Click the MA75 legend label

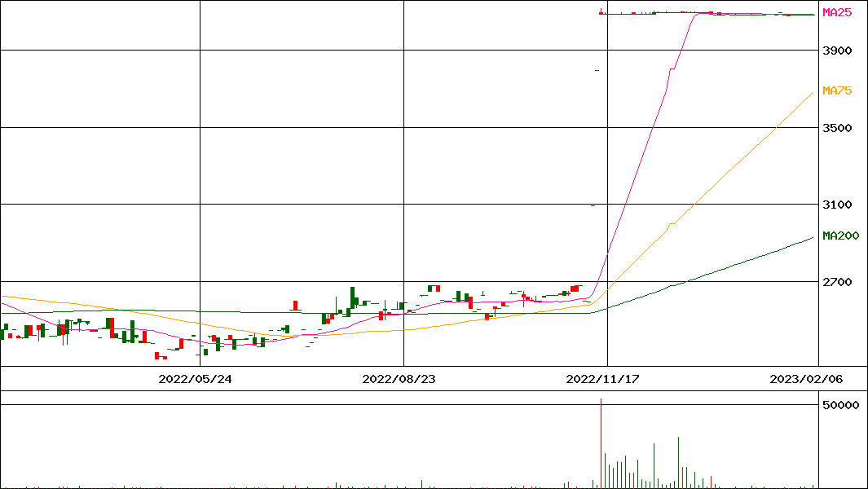(837, 90)
